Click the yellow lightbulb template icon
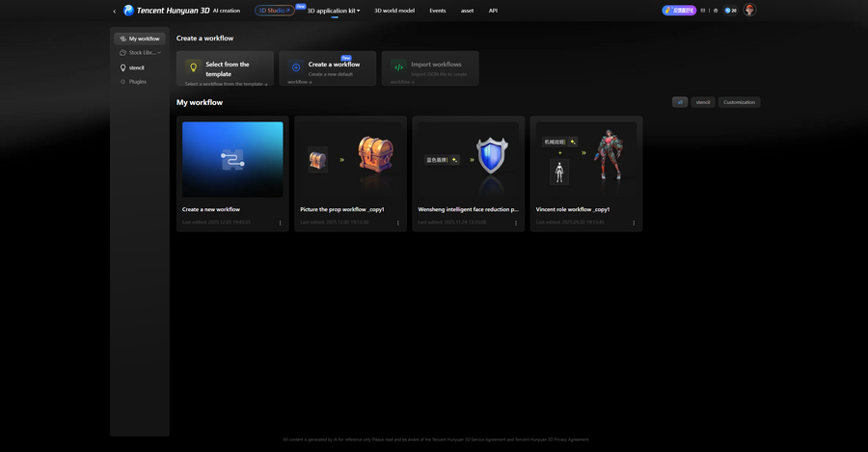Screen dimensions: 868x452 (x=193, y=67)
